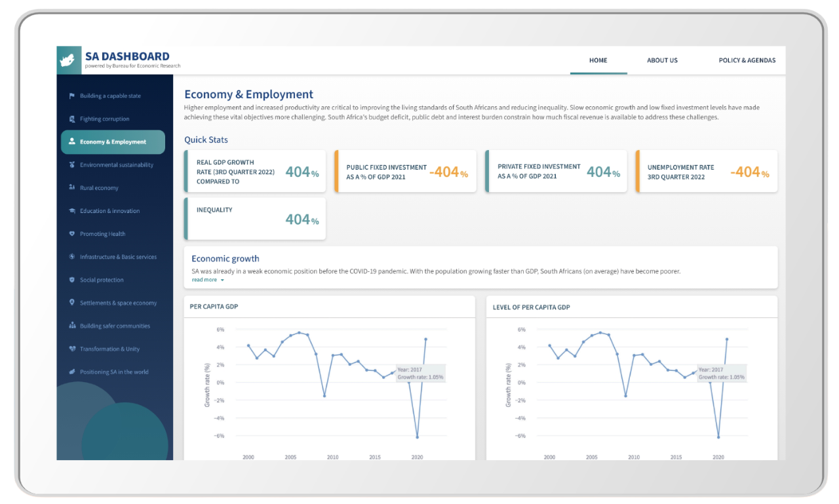Select Economy & Employment in sidebar
The height and width of the screenshot is (504, 839).
point(113,142)
